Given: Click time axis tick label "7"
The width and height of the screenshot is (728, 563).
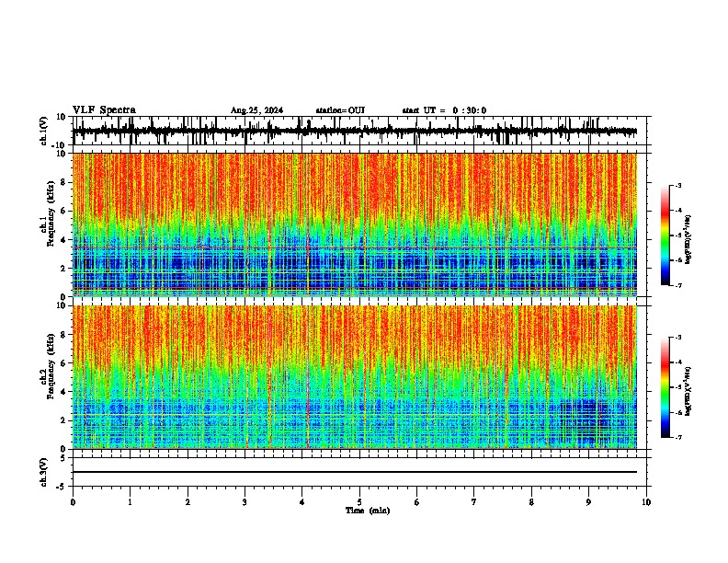Looking at the screenshot, I should 474,502.
